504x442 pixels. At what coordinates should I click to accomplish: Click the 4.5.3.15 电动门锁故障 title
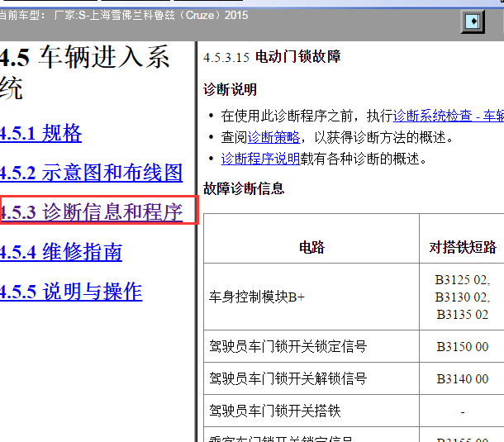pos(272,57)
